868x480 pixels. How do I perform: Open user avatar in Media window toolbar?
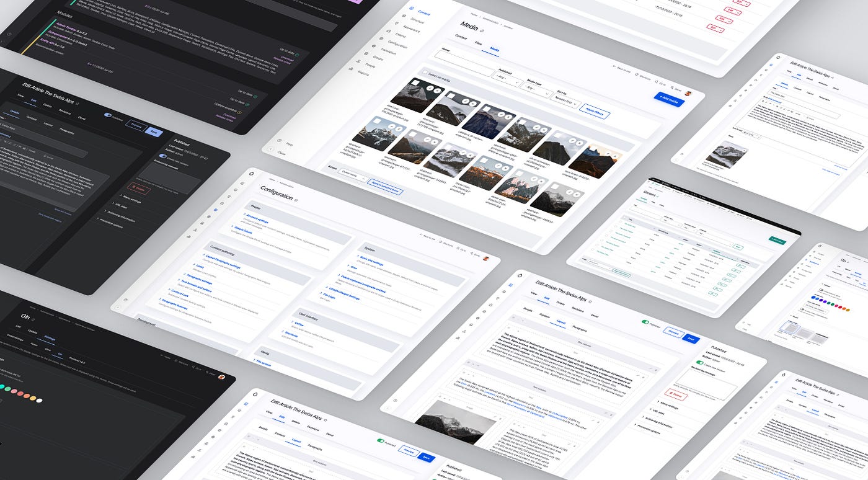point(688,93)
